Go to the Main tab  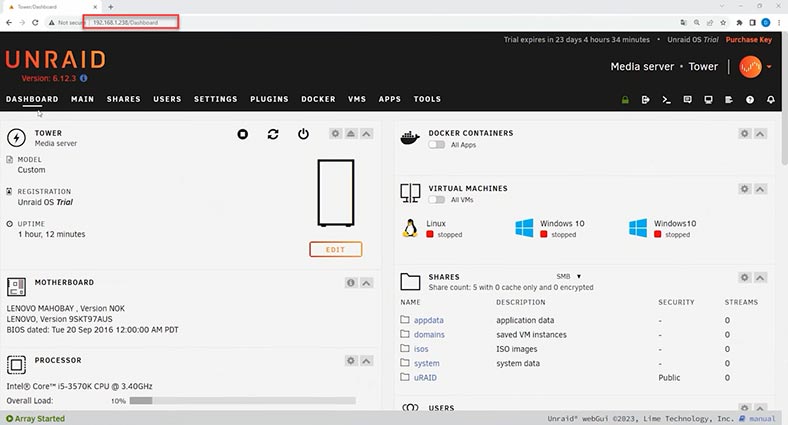pyautogui.click(x=82, y=99)
